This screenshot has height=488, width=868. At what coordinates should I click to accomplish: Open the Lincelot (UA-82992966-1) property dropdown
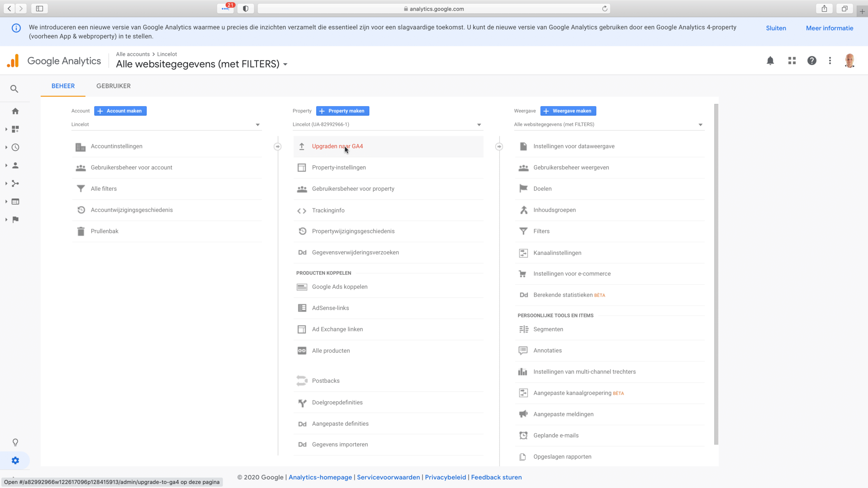coord(388,124)
